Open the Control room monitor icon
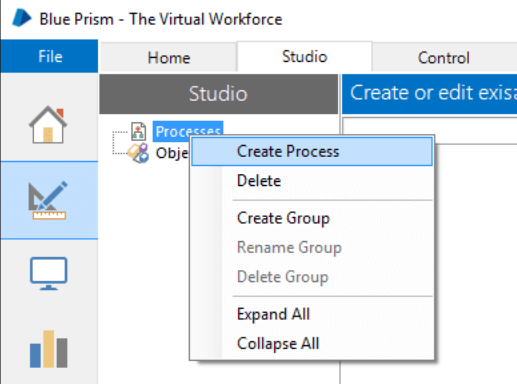The height and width of the screenshot is (384, 517). [x=49, y=274]
